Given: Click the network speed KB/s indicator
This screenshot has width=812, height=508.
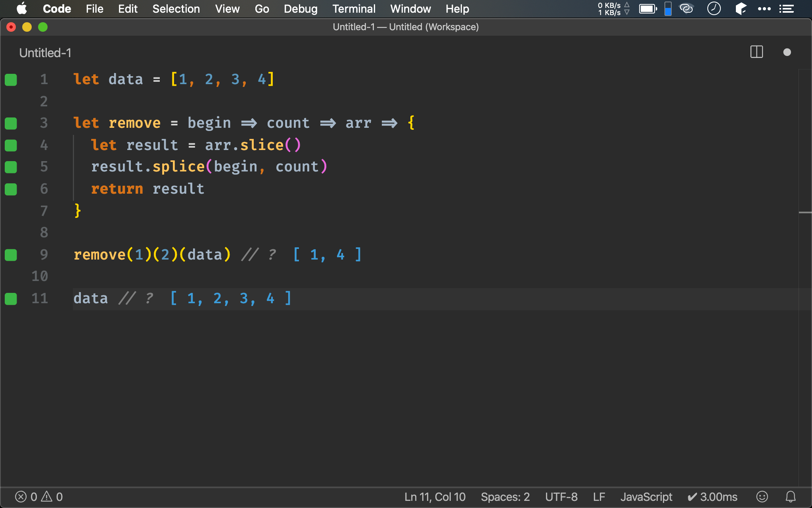Looking at the screenshot, I should (614, 9).
